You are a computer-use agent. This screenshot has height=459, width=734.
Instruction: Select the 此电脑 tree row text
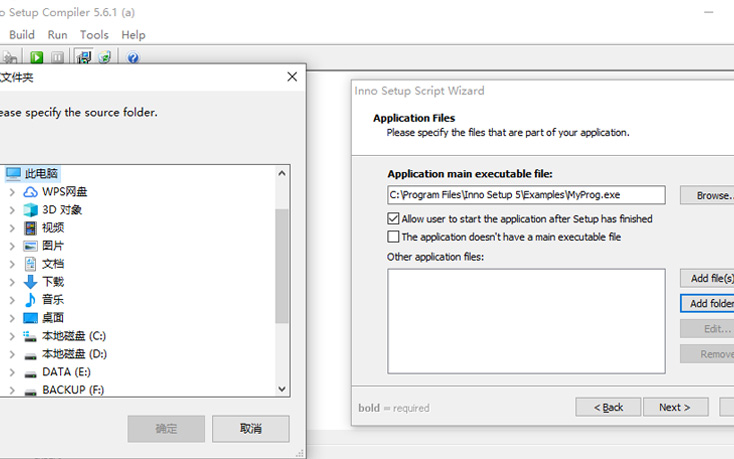(x=41, y=174)
